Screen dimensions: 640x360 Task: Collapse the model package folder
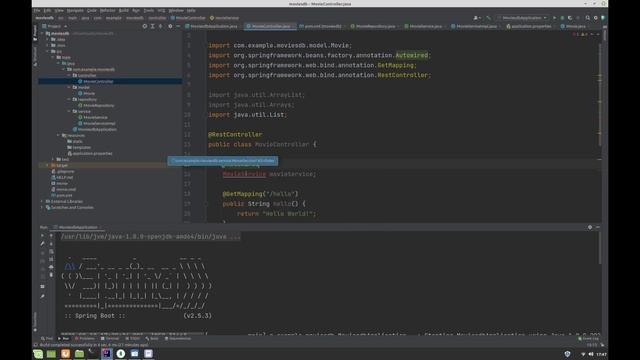(x=69, y=87)
